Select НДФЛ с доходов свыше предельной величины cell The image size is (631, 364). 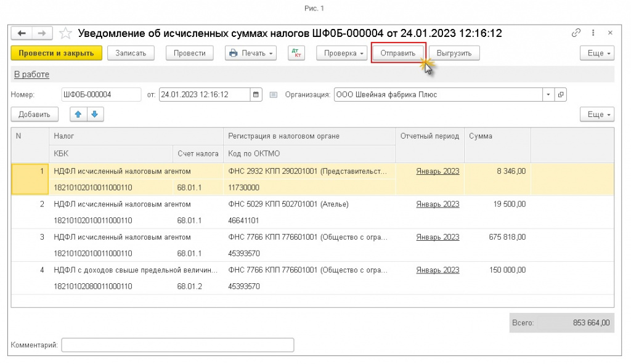(136, 270)
